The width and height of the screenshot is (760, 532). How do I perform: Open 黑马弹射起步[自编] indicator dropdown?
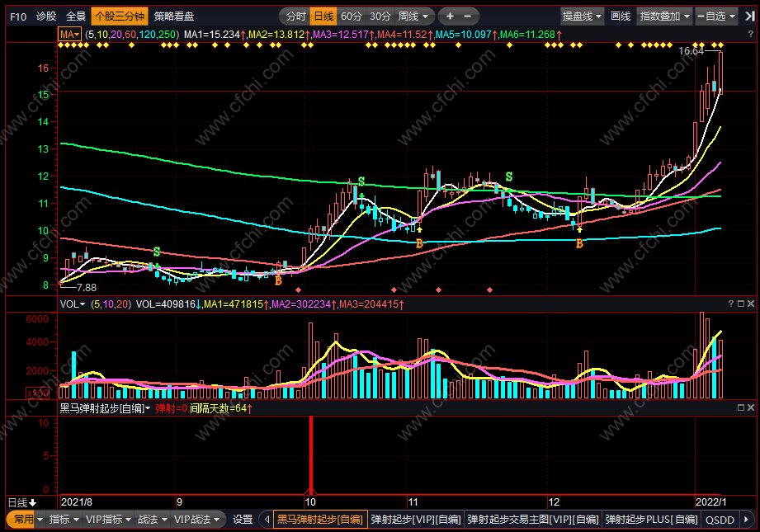pyautogui.click(x=105, y=408)
